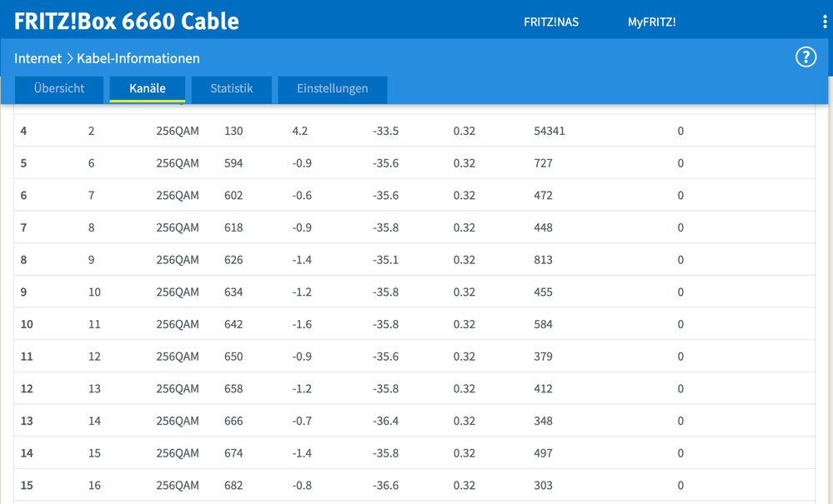Click the 303 error count in row 15
833x504 pixels.
pos(543,486)
